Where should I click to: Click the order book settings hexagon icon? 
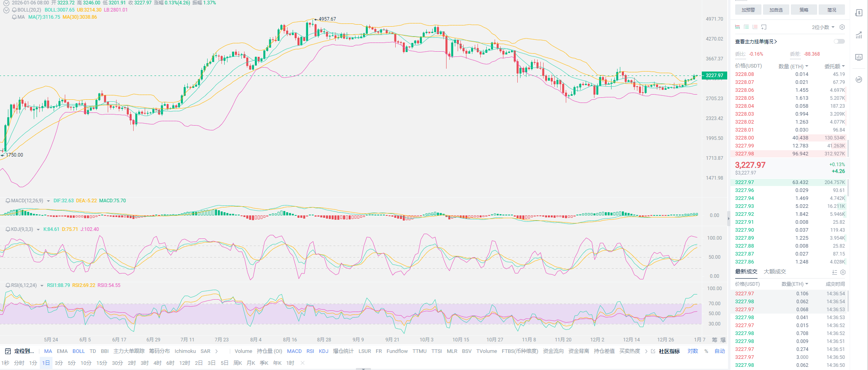pos(842,27)
